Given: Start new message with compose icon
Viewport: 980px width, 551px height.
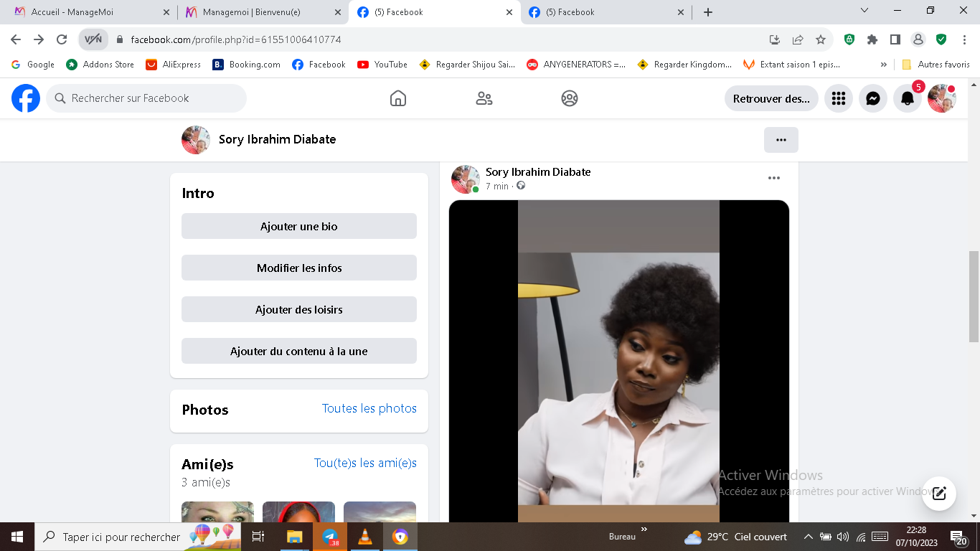Looking at the screenshot, I should pyautogui.click(x=939, y=494).
